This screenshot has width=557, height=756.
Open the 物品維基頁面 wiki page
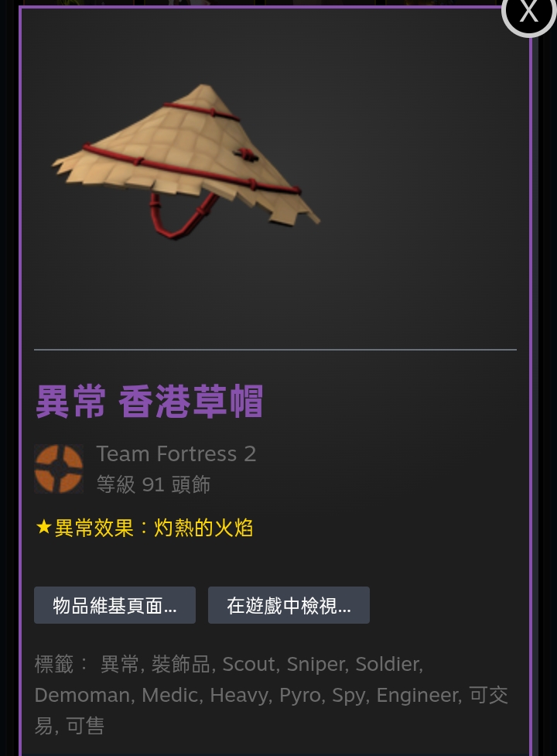tap(114, 605)
